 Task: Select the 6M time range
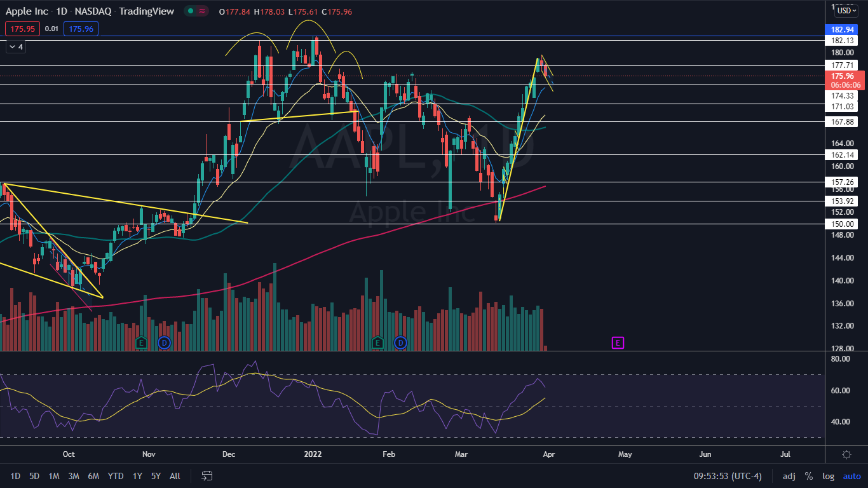(x=93, y=476)
